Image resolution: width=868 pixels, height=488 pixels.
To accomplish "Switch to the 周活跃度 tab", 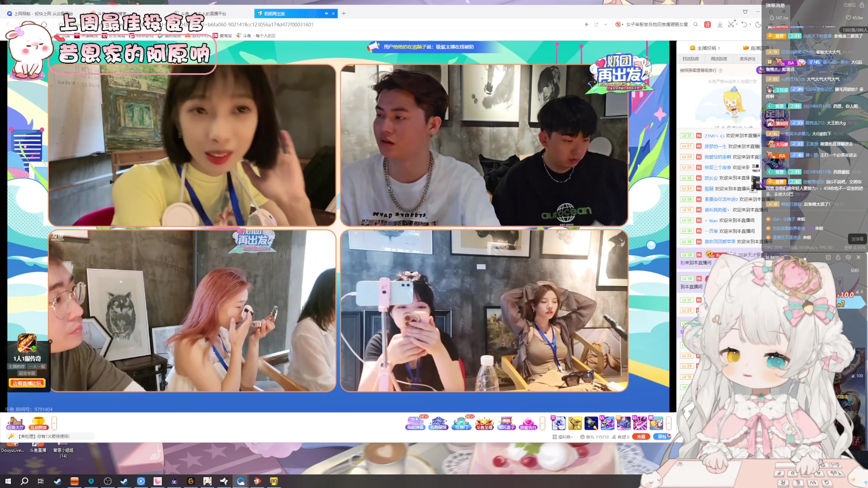I will 719,59.
